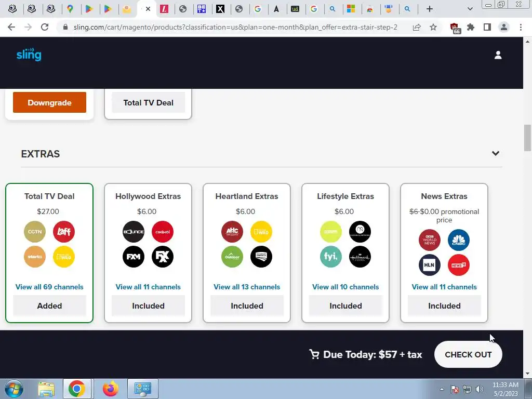Click the CNBC channel logo
532x399 pixels.
pyautogui.click(x=459, y=240)
